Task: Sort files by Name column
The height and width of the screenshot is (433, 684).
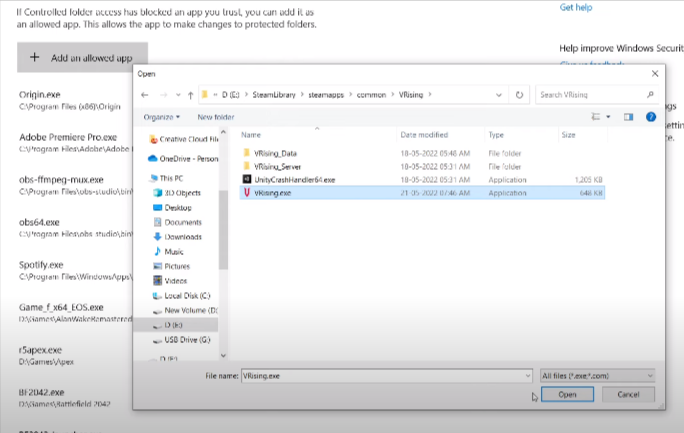Action: tap(251, 135)
